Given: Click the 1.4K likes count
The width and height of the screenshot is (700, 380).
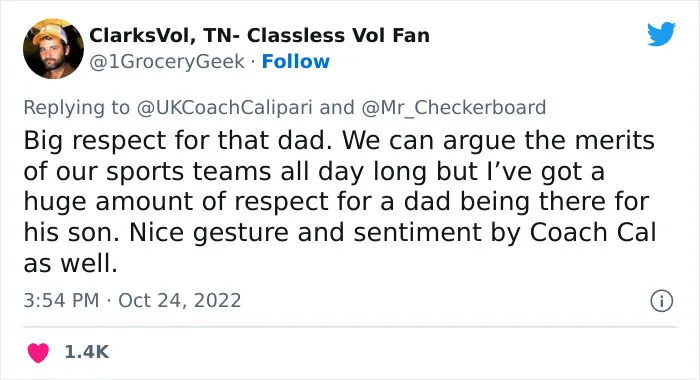Looking at the screenshot, I should (x=87, y=352).
